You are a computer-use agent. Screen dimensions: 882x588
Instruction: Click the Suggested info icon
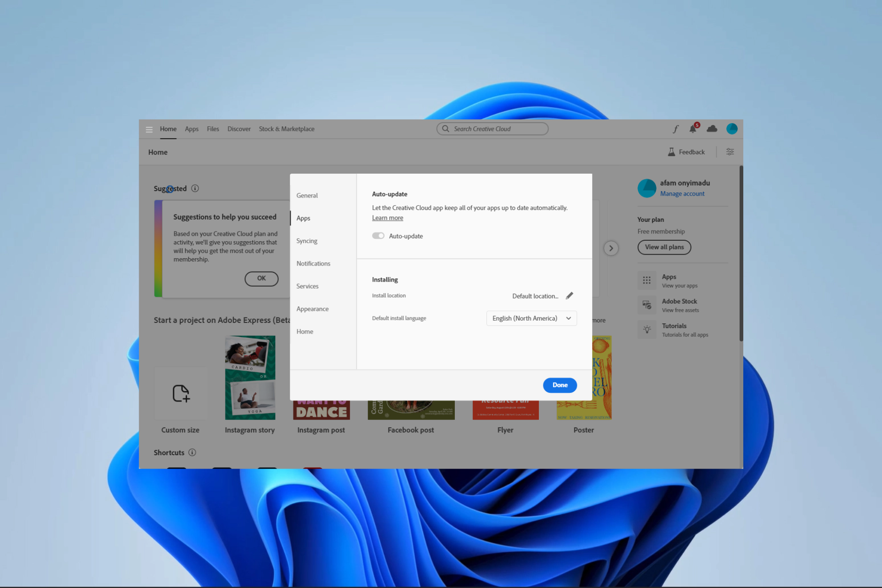pos(195,188)
